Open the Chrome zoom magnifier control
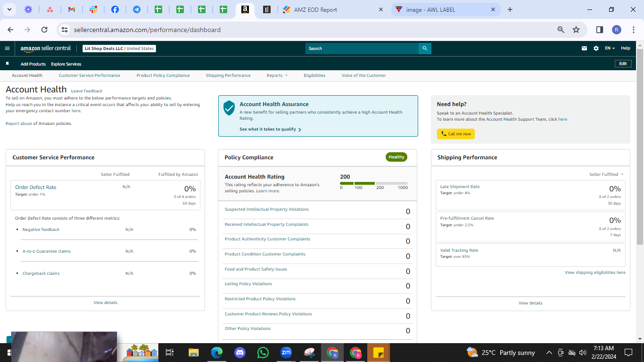 point(561,30)
